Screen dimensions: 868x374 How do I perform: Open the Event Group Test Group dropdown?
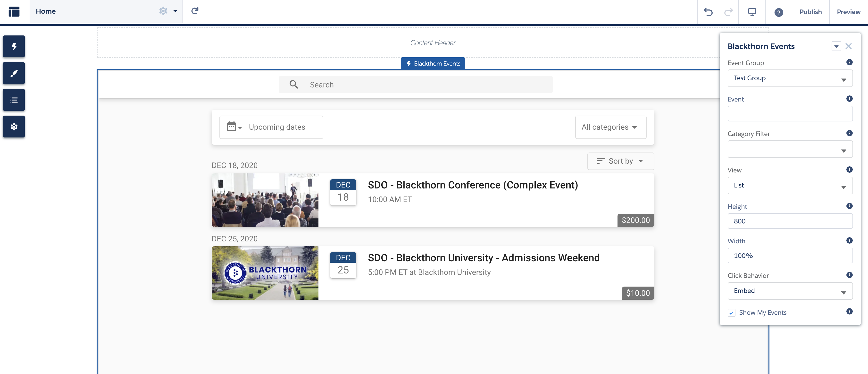pyautogui.click(x=790, y=78)
